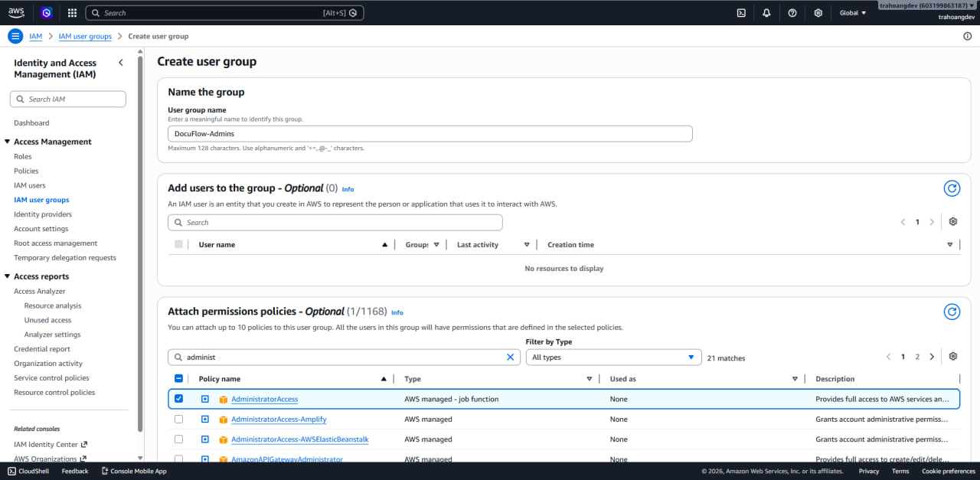Open Amazon Q assistant icon in top bar
This screenshot has width=980, height=480.
tap(46, 12)
